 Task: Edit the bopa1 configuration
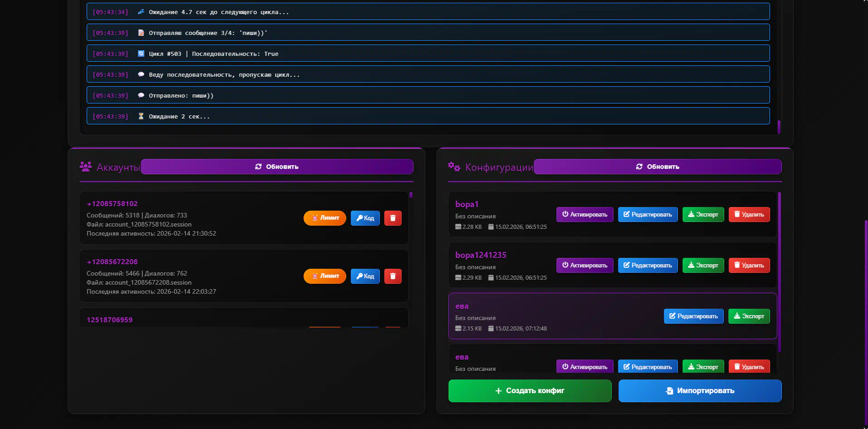647,215
